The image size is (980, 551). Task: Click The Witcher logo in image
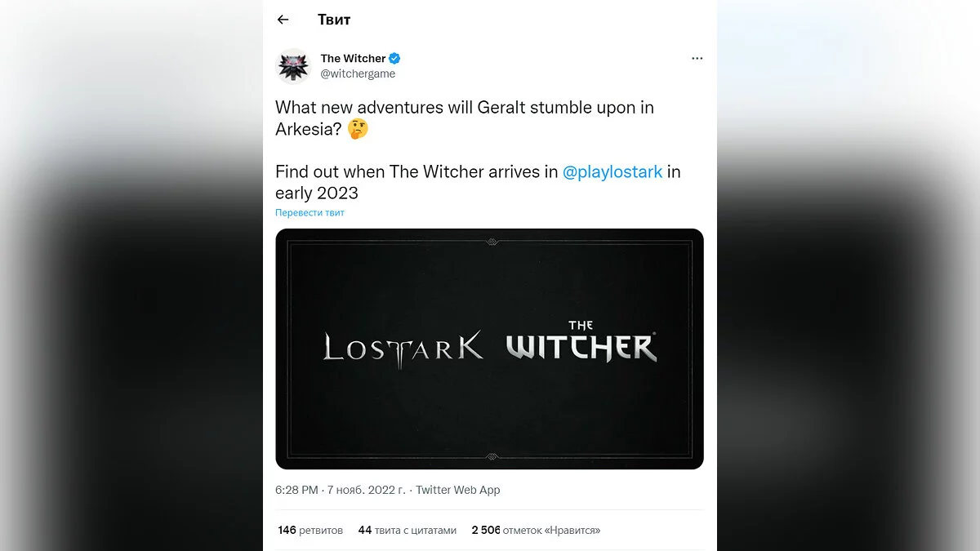[581, 343]
